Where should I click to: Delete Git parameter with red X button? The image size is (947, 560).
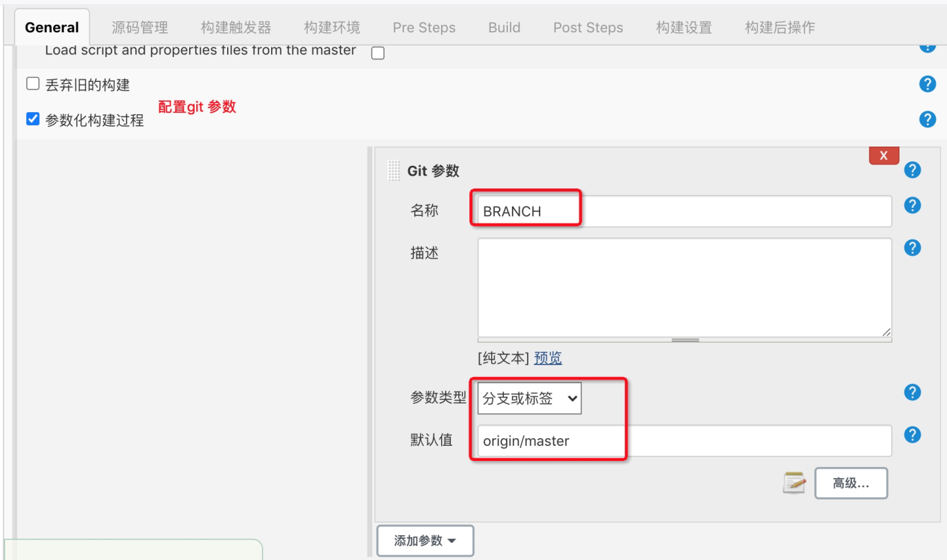[x=884, y=155]
